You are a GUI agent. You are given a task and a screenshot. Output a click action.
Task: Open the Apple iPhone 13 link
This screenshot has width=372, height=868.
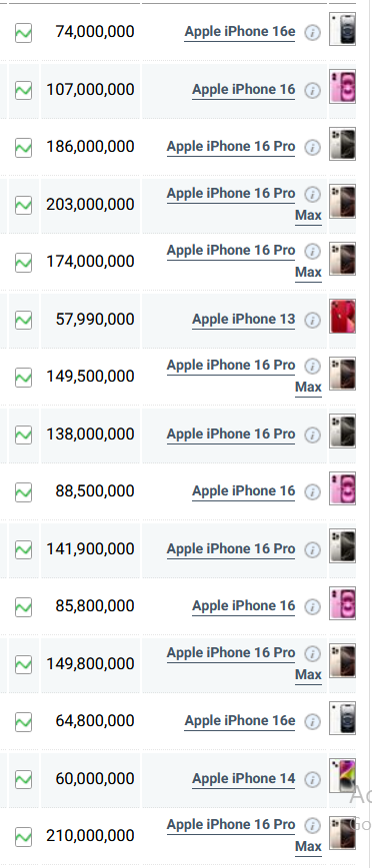pos(243,320)
